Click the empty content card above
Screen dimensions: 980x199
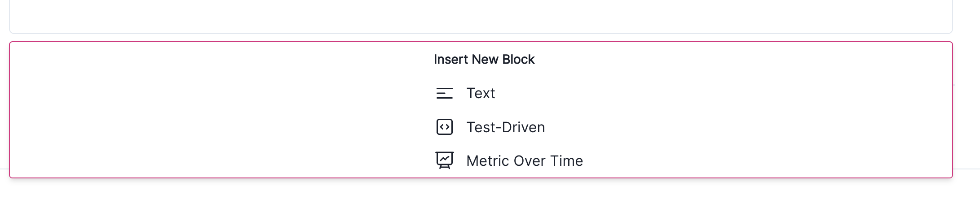click(x=481, y=16)
